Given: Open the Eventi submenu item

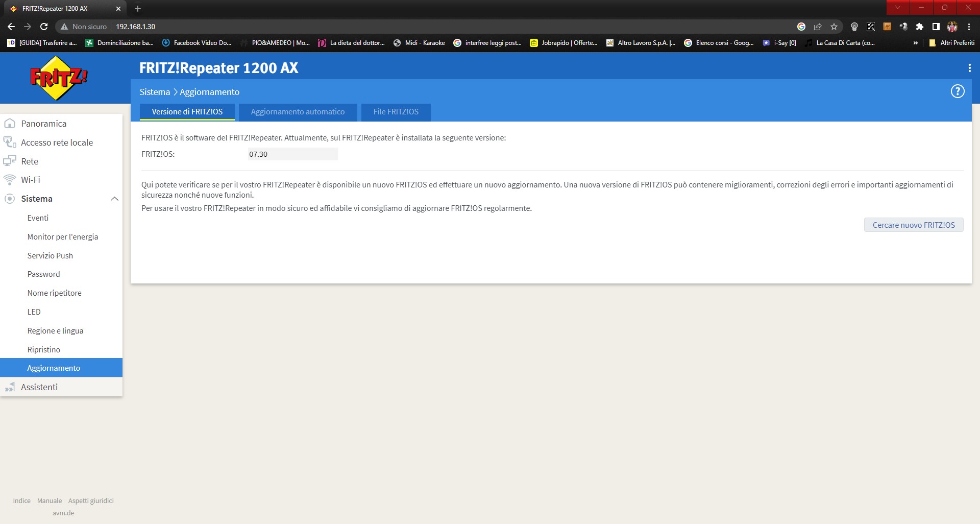Looking at the screenshot, I should pos(38,218).
